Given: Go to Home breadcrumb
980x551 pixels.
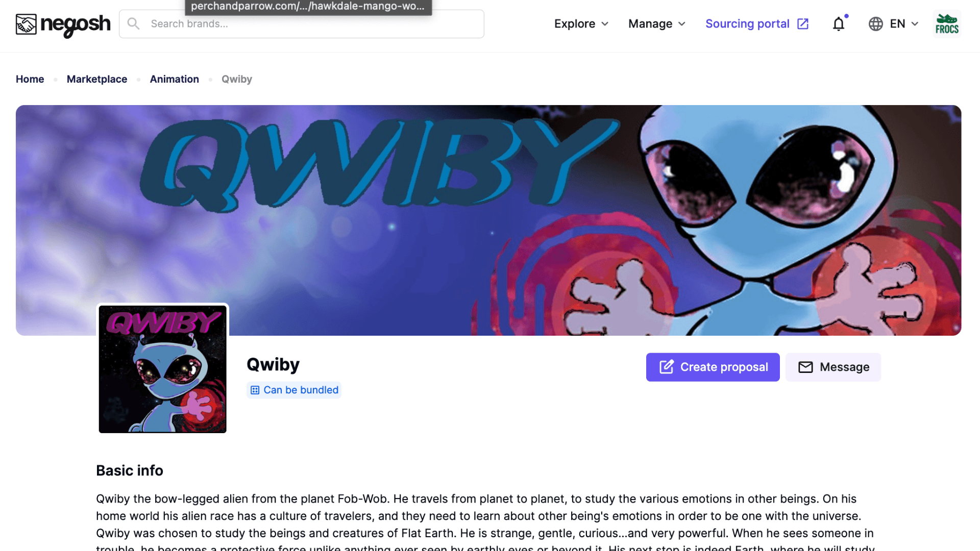Looking at the screenshot, I should pos(30,79).
